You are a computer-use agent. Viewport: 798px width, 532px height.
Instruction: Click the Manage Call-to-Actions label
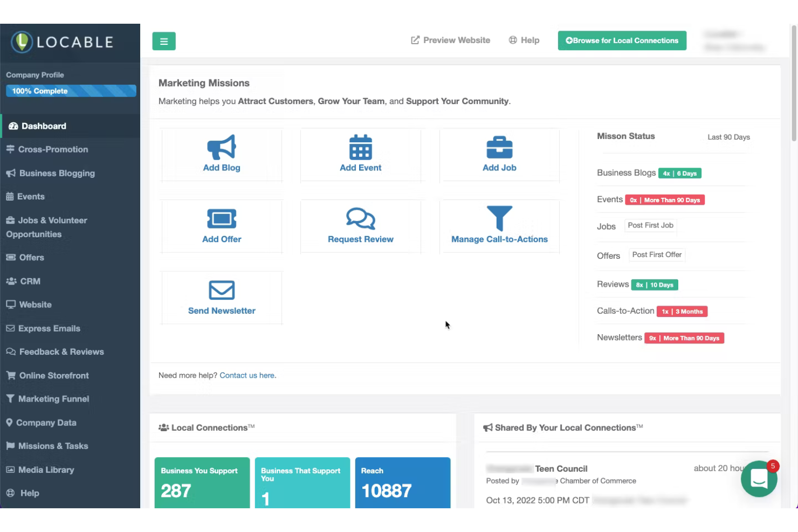pos(500,239)
